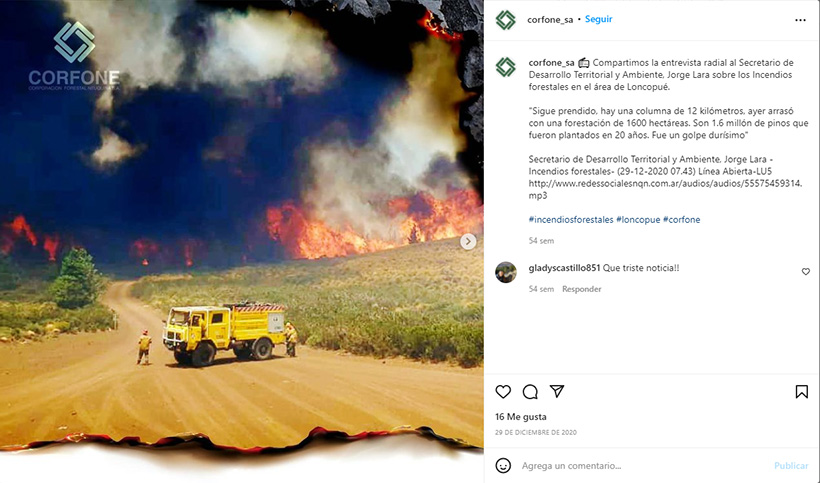Open the three-dot more options menu
Image resolution: width=820 pixels, height=483 pixels.
pyautogui.click(x=800, y=20)
